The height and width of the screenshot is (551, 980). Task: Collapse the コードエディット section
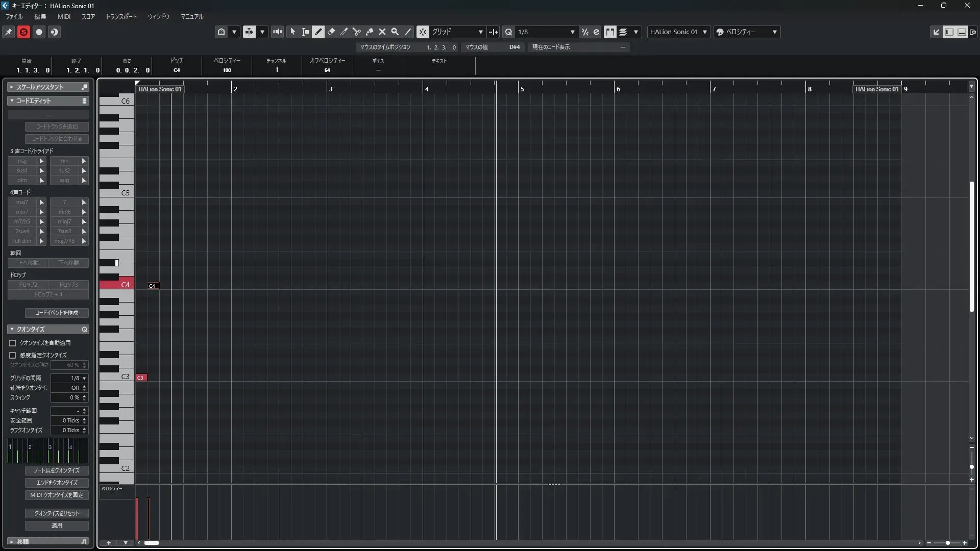click(12, 101)
